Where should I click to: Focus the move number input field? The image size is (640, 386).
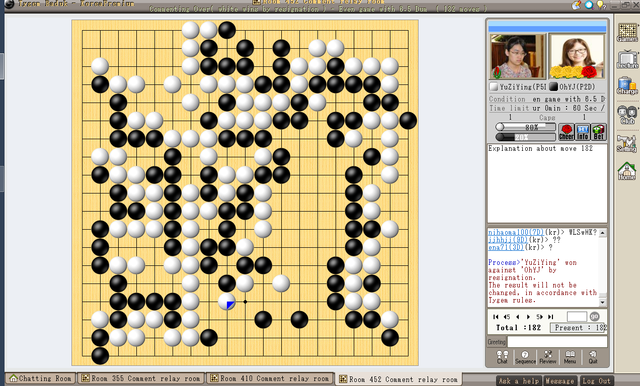[x=577, y=316]
